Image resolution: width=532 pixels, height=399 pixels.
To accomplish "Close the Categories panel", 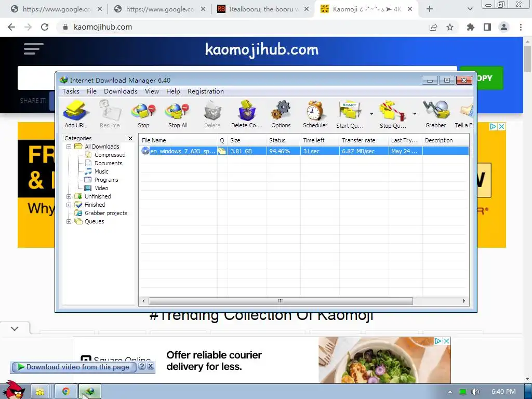I will point(130,138).
